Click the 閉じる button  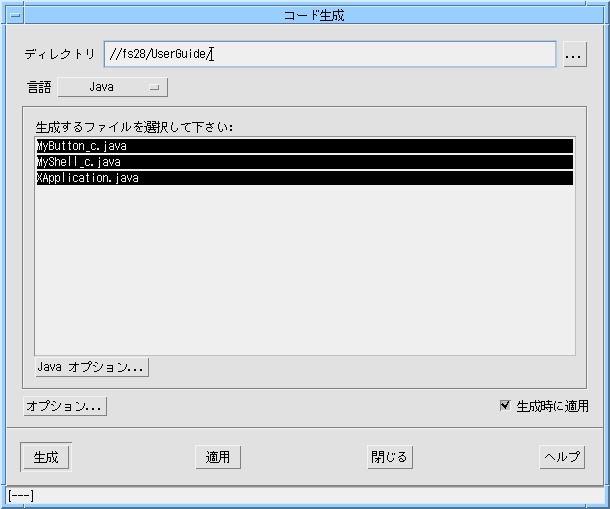click(390, 457)
